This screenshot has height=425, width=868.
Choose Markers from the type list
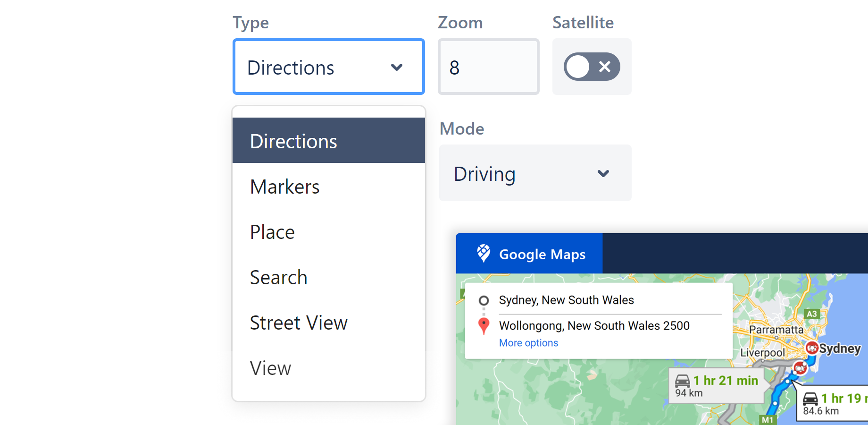tap(285, 187)
